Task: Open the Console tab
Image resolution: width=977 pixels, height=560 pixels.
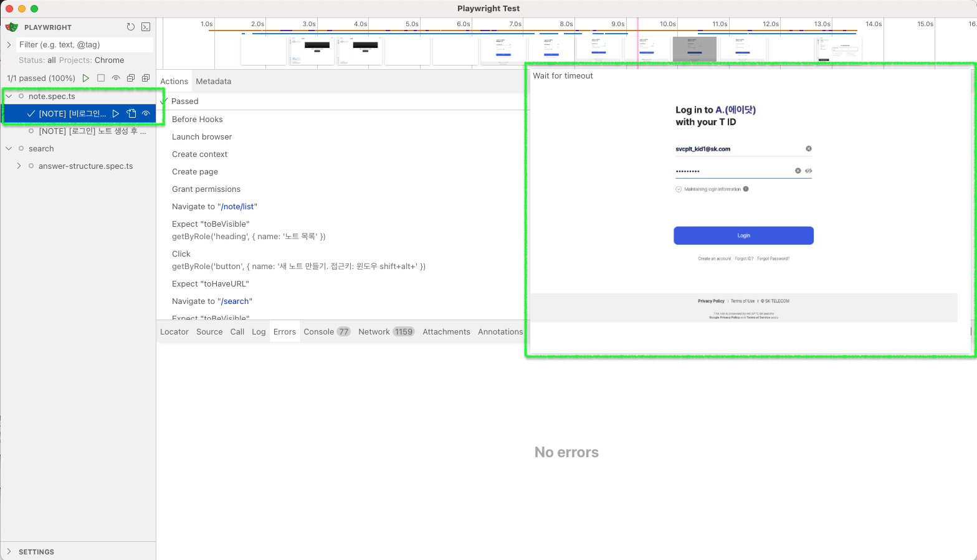Action: pyautogui.click(x=326, y=331)
